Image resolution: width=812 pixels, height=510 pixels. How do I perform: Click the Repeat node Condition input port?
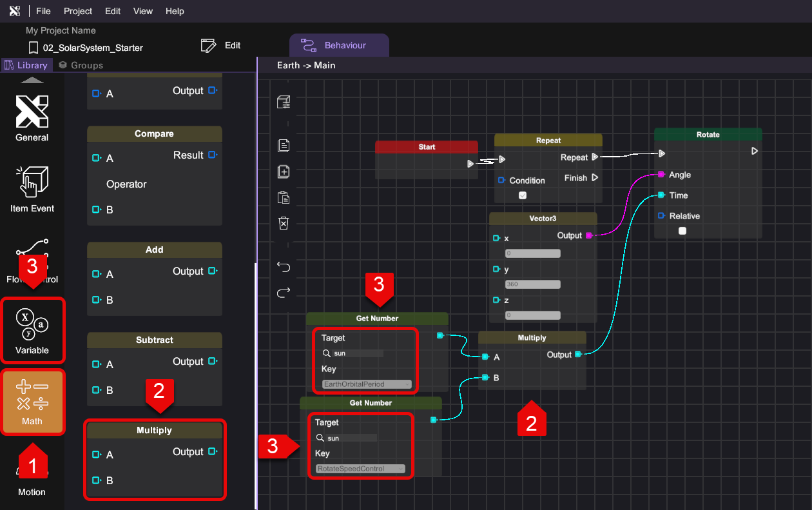[x=501, y=181]
